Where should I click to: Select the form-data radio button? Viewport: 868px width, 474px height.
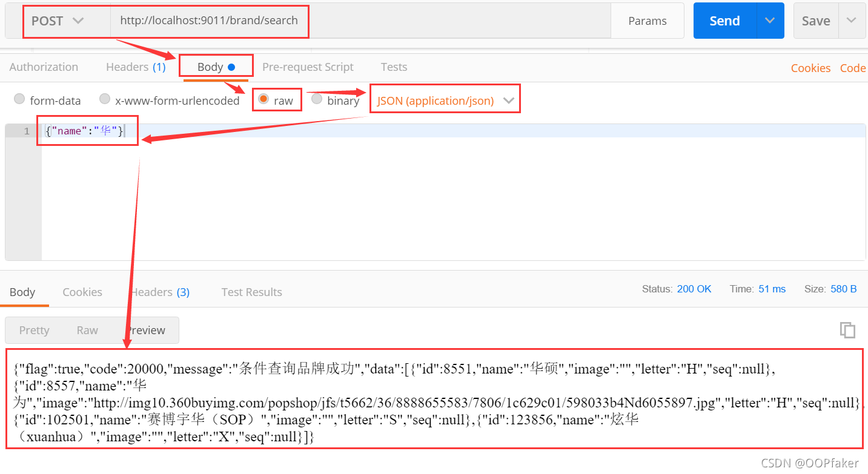coord(19,99)
